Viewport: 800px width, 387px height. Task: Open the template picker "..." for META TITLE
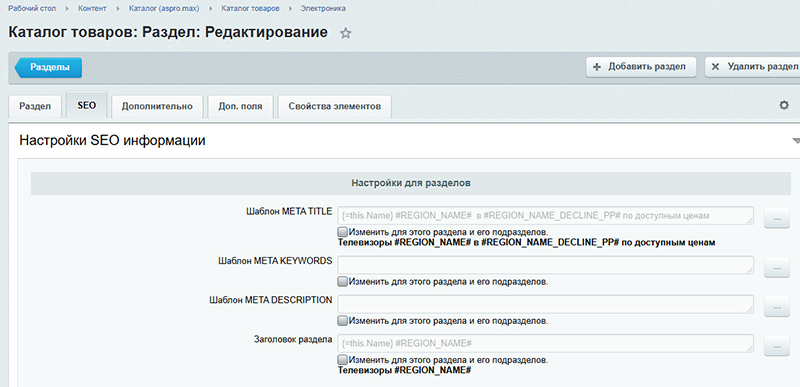[777, 218]
